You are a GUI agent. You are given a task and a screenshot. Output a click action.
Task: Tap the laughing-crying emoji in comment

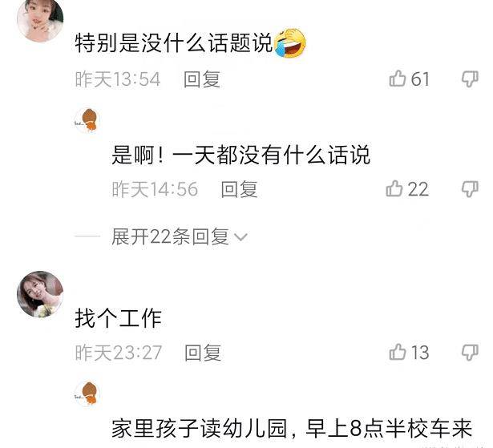290,43
